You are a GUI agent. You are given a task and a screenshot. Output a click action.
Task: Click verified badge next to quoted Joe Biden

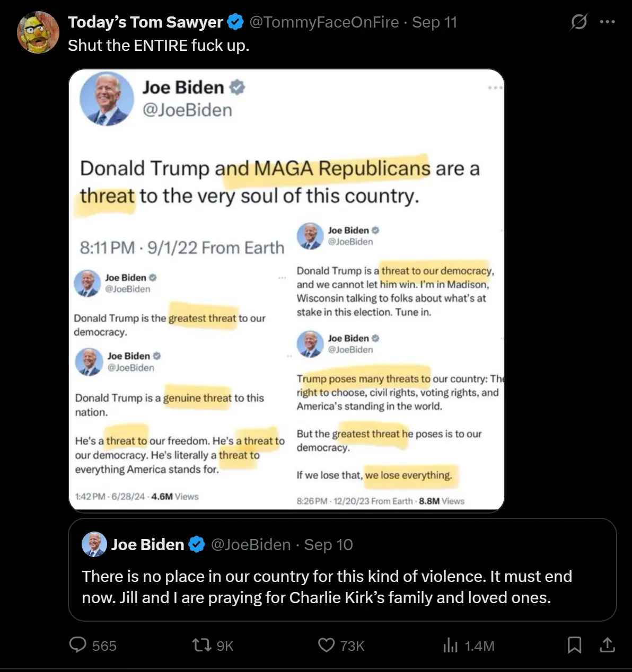pos(197,544)
